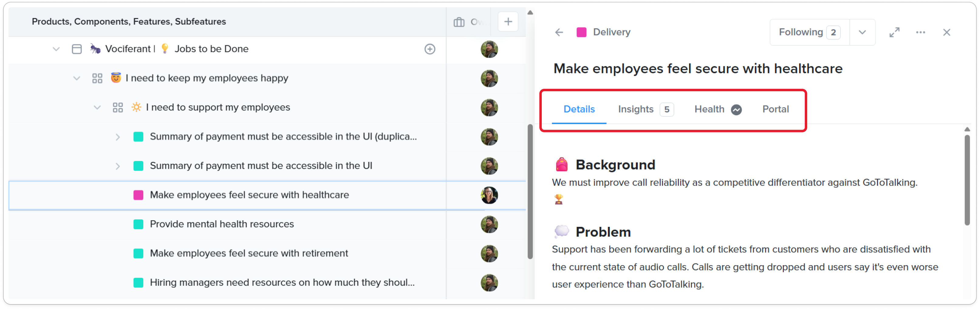
Task: Click the plus icon to add column
Action: click(x=507, y=22)
